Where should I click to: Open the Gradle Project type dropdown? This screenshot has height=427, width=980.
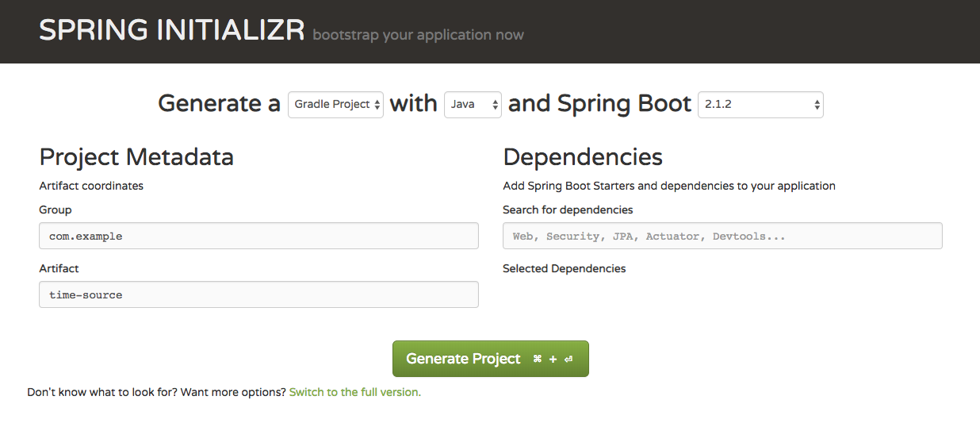[335, 104]
